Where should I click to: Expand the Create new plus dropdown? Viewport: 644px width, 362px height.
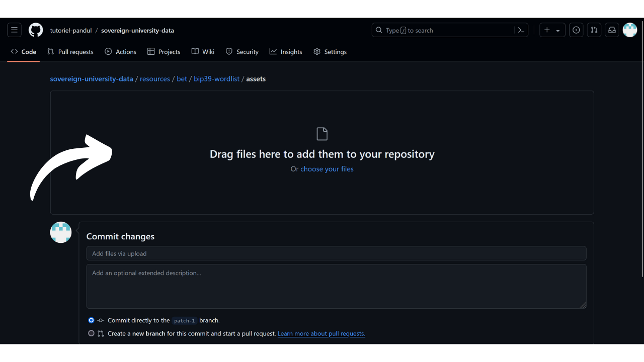point(552,30)
